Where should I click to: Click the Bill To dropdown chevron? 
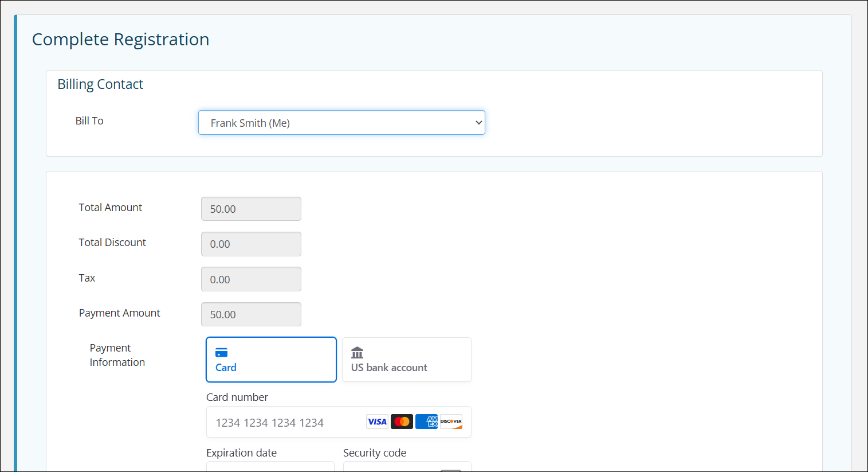pos(478,122)
